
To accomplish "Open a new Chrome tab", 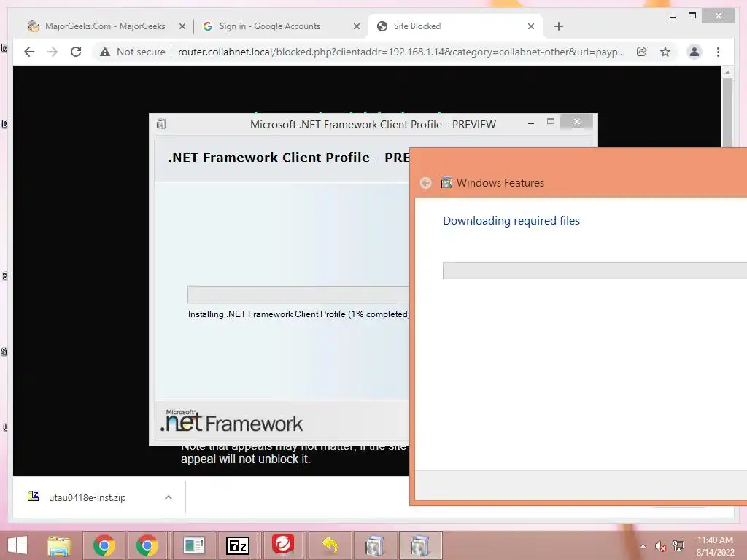I will (559, 26).
